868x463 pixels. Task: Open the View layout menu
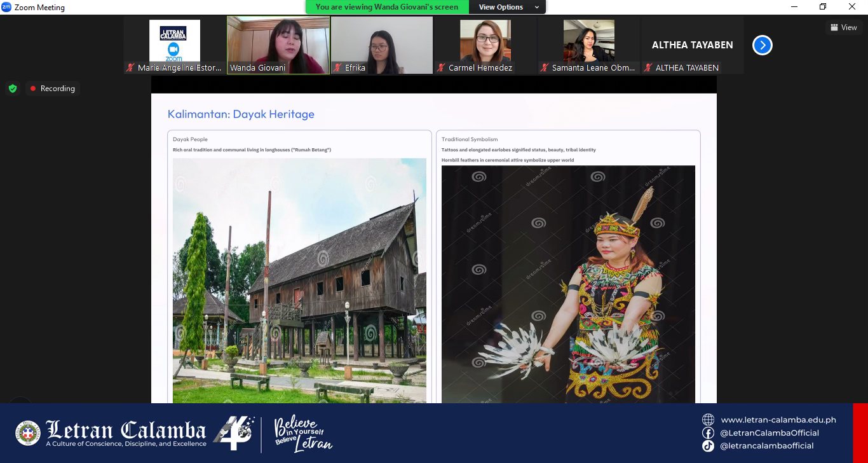coord(843,27)
